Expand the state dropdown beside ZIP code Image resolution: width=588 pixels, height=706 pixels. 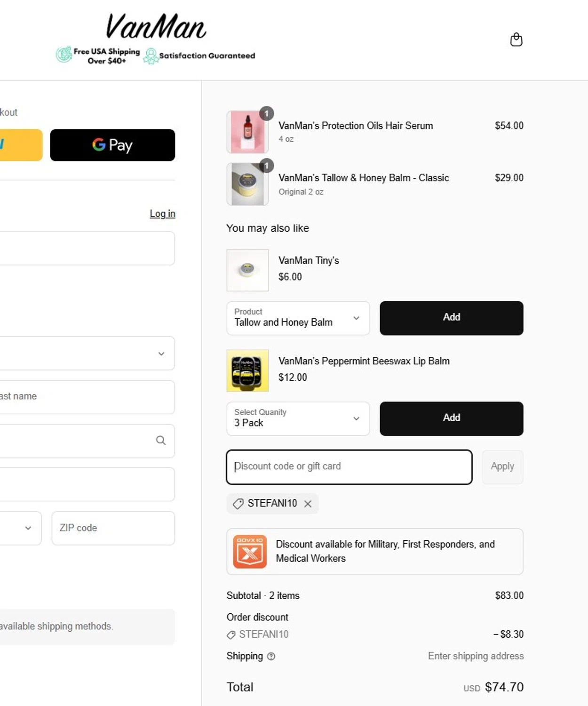[21, 528]
